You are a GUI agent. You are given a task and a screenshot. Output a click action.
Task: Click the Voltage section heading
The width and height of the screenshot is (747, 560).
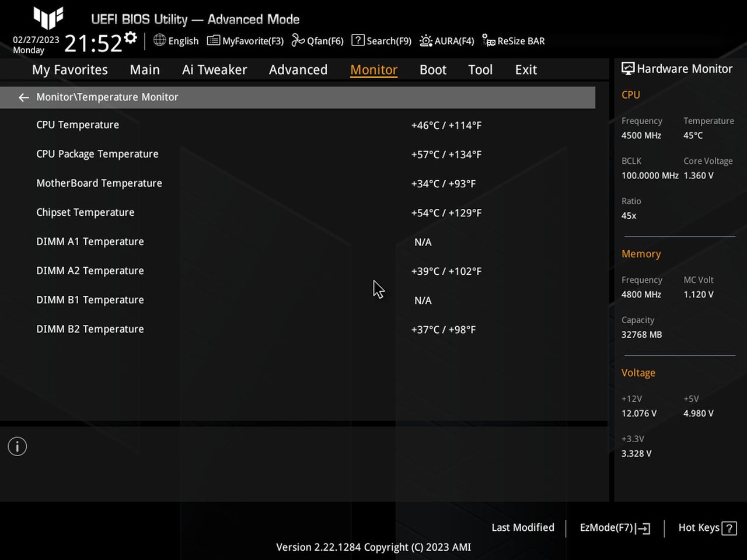click(638, 373)
